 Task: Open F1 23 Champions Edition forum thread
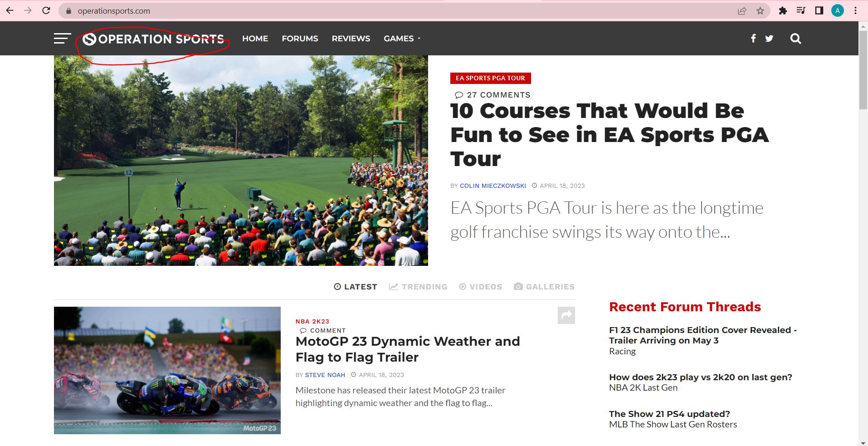(x=703, y=335)
